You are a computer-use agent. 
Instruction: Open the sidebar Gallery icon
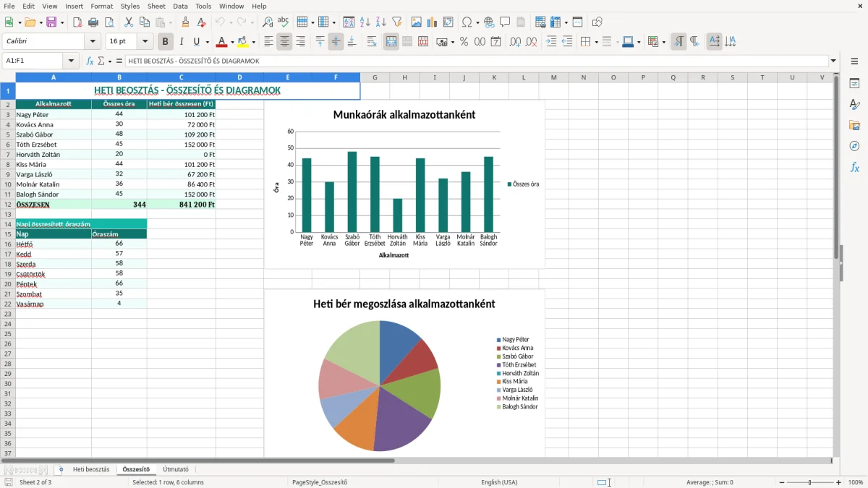pos(854,126)
